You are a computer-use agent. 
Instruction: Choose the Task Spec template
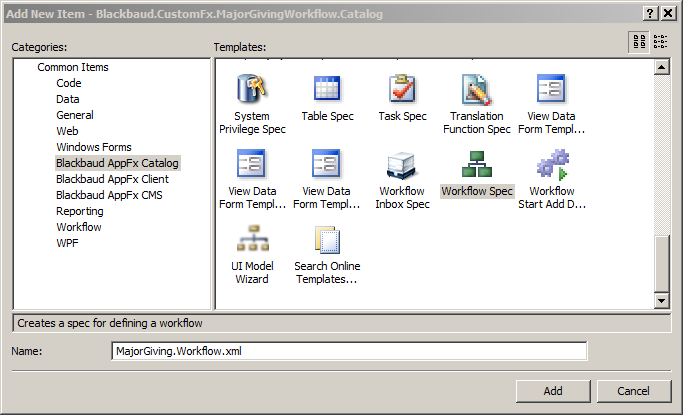tap(402, 91)
